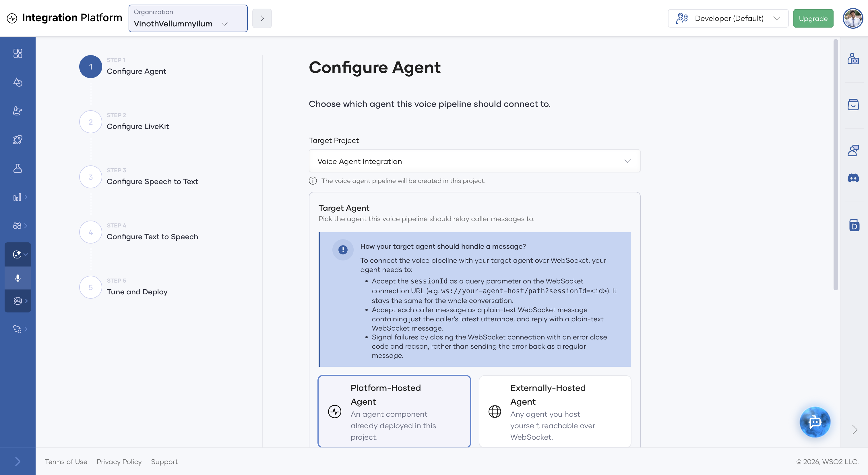Expand the right panel with chevron arrow

coord(854,430)
